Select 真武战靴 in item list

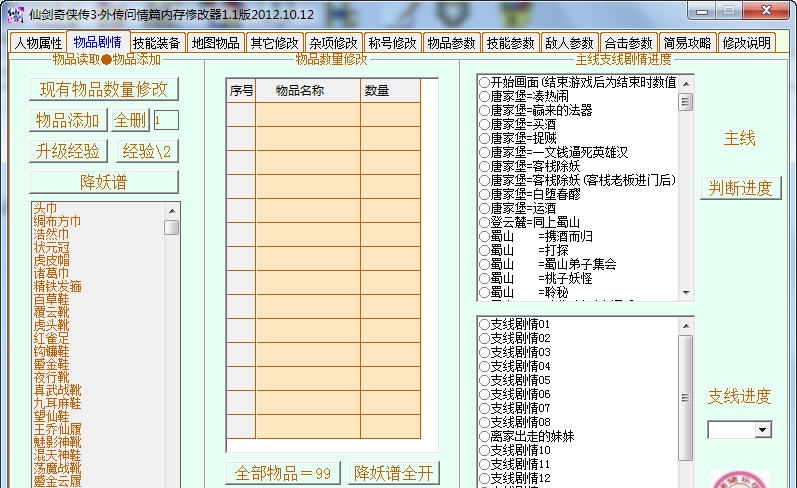(x=57, y=390)
